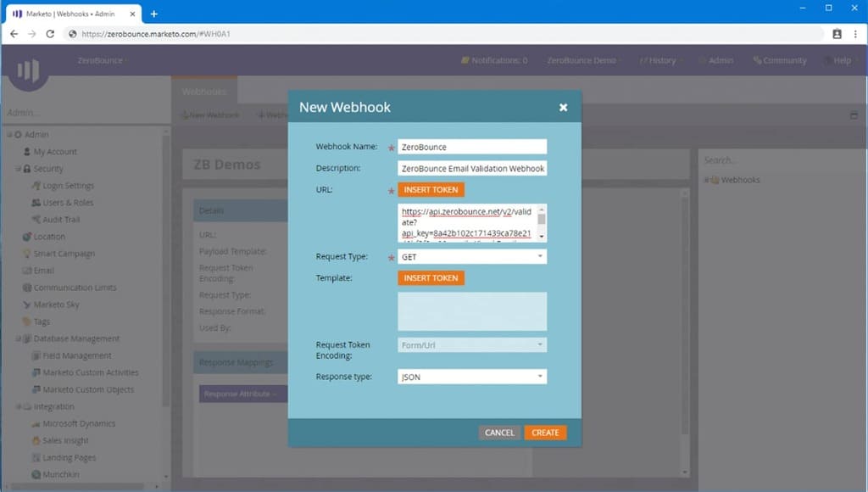Click the Security lock icon

click(26, 169)
